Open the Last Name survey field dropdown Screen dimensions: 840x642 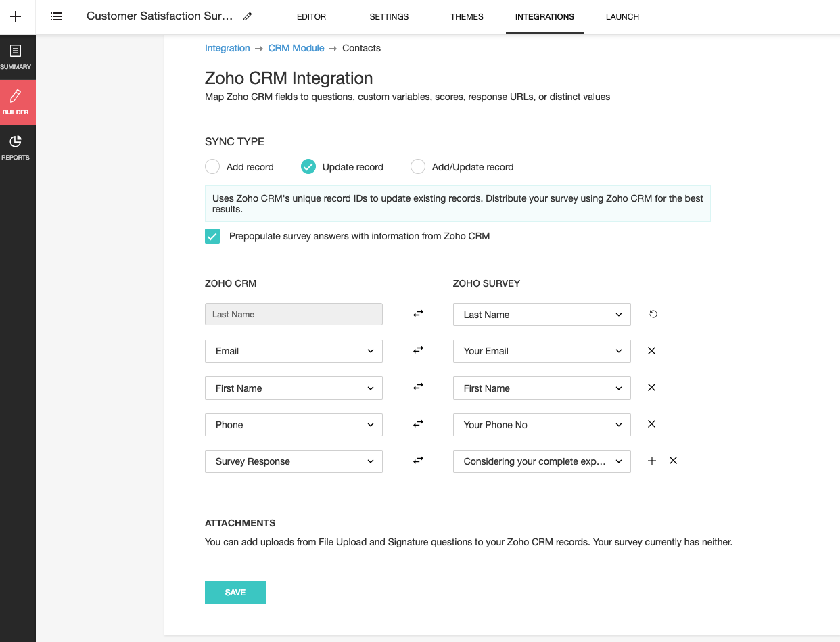point(542,315)
